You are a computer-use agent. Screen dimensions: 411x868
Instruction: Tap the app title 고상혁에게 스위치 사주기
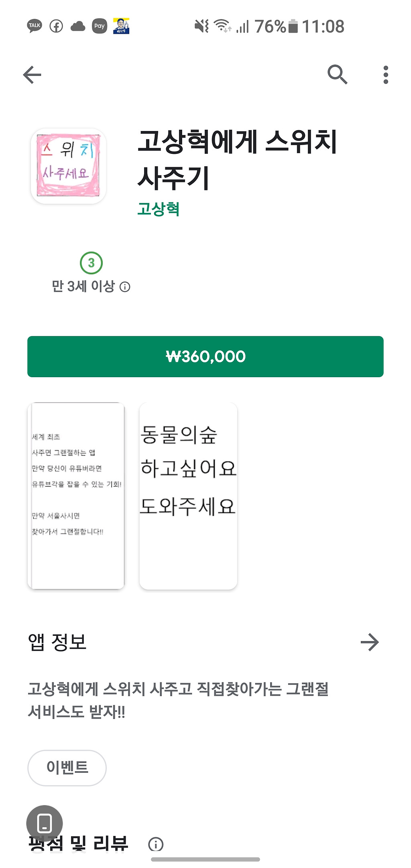point(237,159)
